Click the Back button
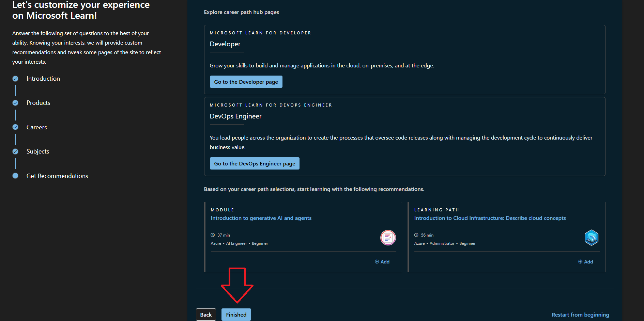Image resolution: width=644 pixels, height=321 pixels. tap(206, 315)
